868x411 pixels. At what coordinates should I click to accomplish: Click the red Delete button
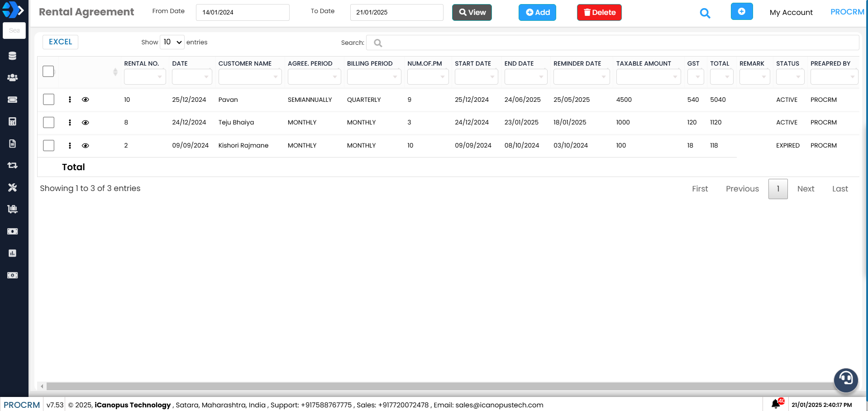click(599, 13)
